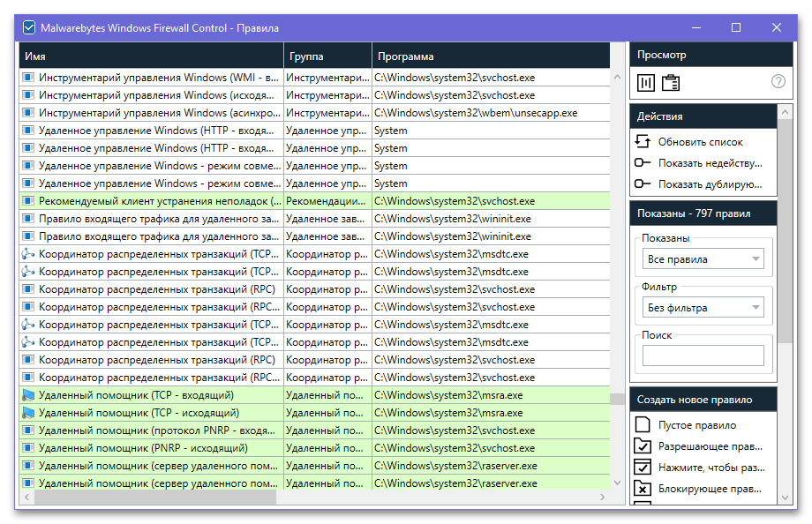Click Разрешающее прав... to create allow rule
The width and height of the screenshot is (812, 524).
[710, 446]
